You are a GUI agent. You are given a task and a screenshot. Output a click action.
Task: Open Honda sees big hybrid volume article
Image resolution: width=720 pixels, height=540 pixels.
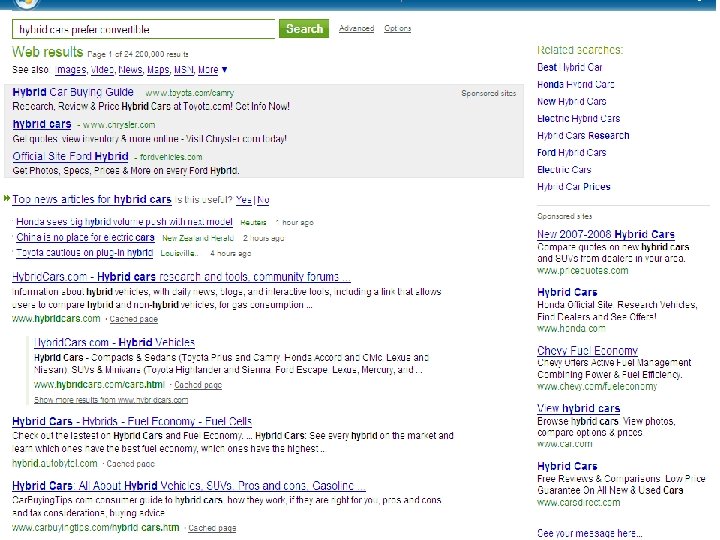pyautogui.click(x=124, y=222)
